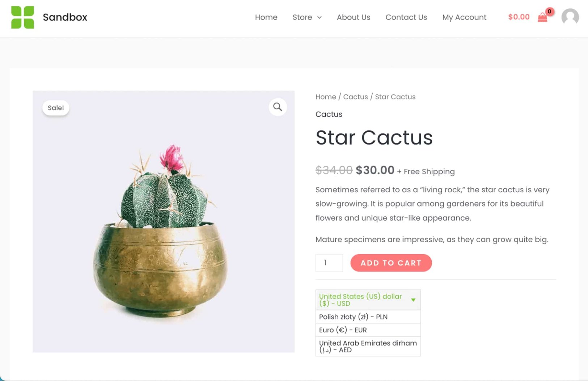Click the product quantity input field
Viewport: 588px width, 381px height.
point(329,263)
